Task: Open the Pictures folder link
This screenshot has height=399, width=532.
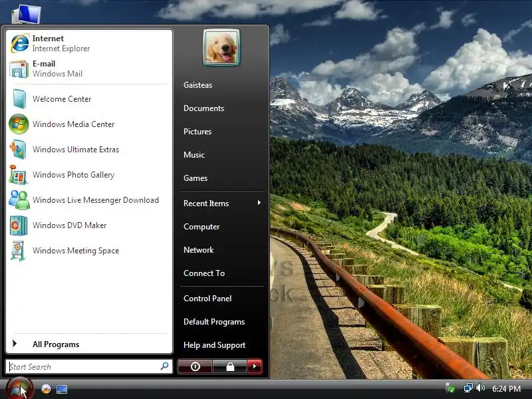Action: click(x=198, y=132)
